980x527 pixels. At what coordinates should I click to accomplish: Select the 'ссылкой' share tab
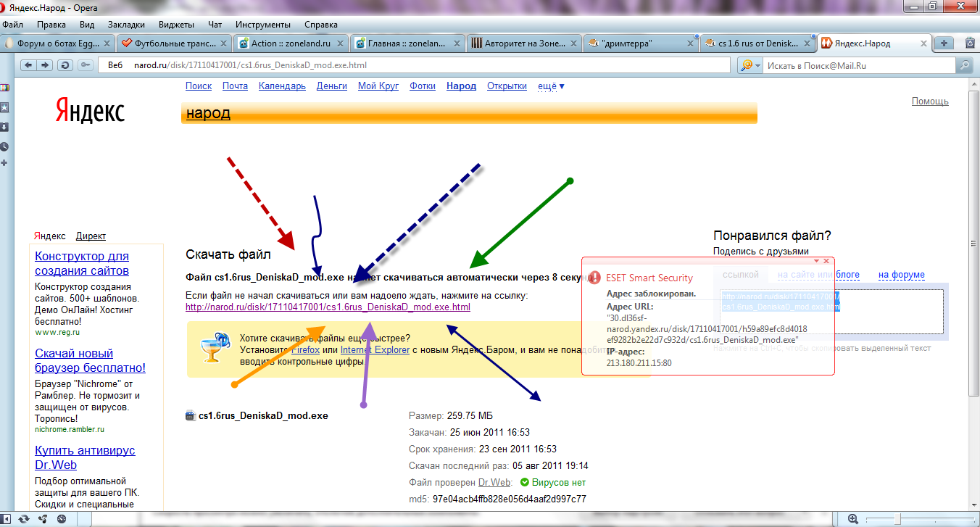(x=740, y=275)
